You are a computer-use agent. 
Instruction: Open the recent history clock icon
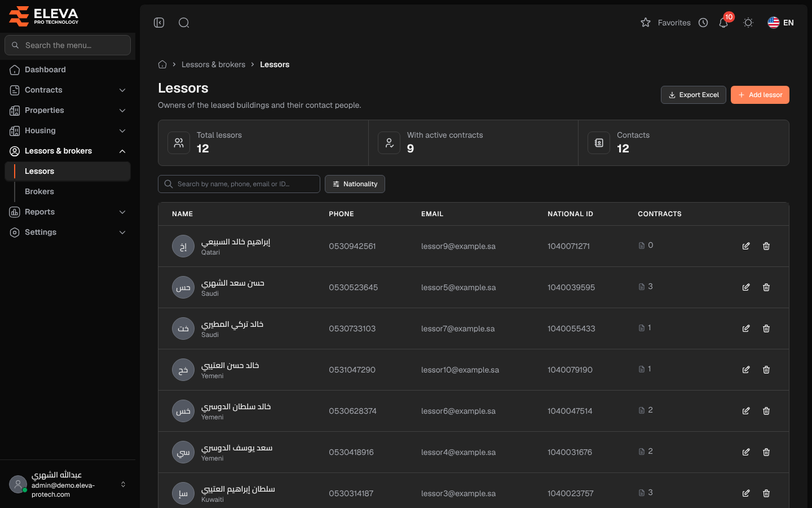pos(703,23)
